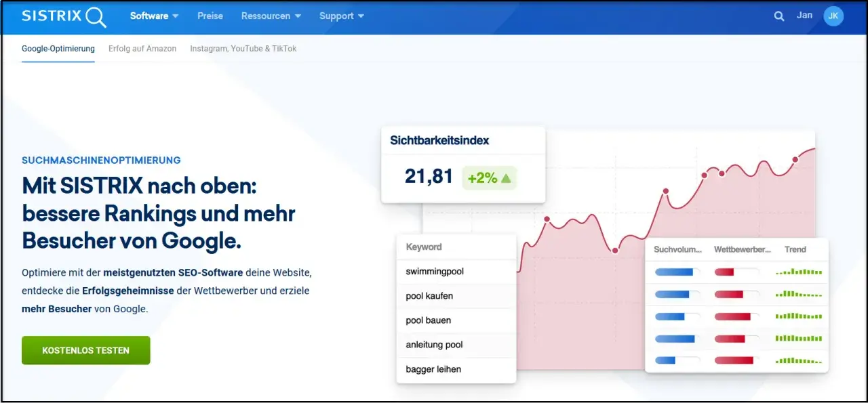
Task: Switch to Instagram, YouTube & TikTok tab
Action: 243,49
